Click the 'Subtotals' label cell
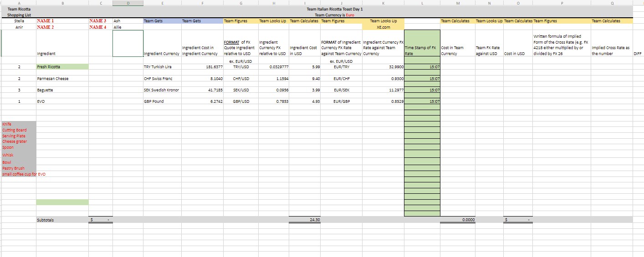644x257 pixels. pyautogui.click(x=62, y=220)
